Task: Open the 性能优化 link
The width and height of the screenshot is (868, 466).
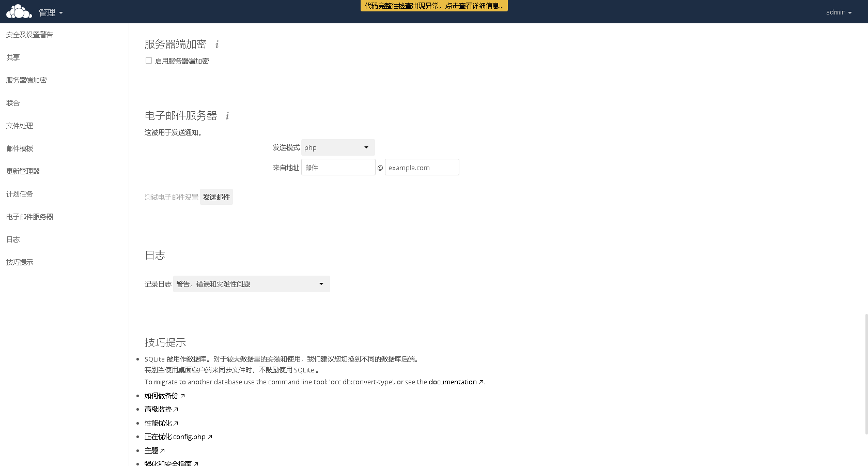Action: (161, 423)
